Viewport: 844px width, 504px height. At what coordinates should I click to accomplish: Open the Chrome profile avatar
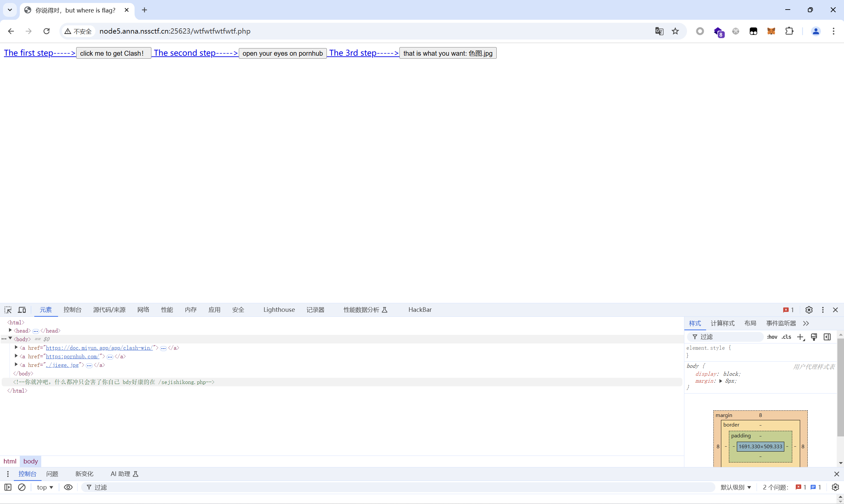[x=816, y=31]
